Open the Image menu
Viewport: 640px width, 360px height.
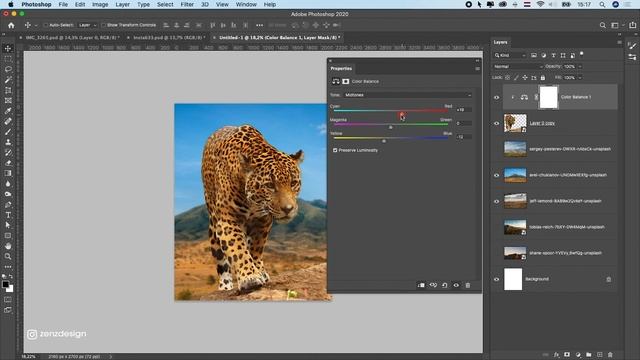click(100, 4)
